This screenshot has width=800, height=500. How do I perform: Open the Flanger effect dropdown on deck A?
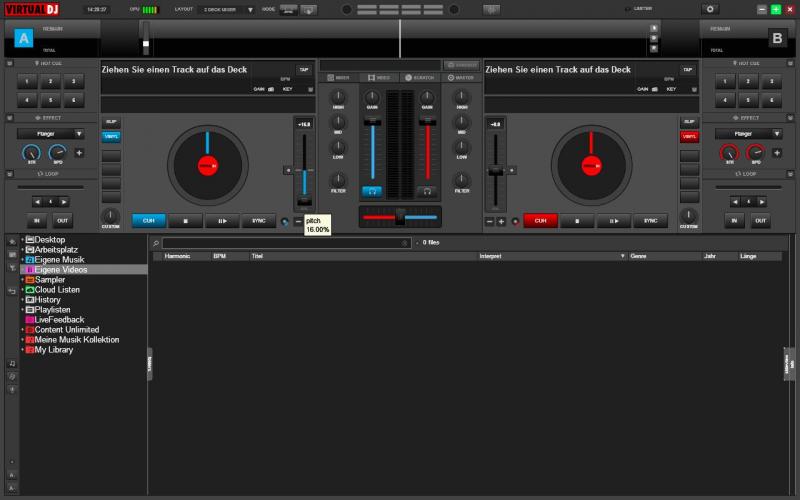50,133
